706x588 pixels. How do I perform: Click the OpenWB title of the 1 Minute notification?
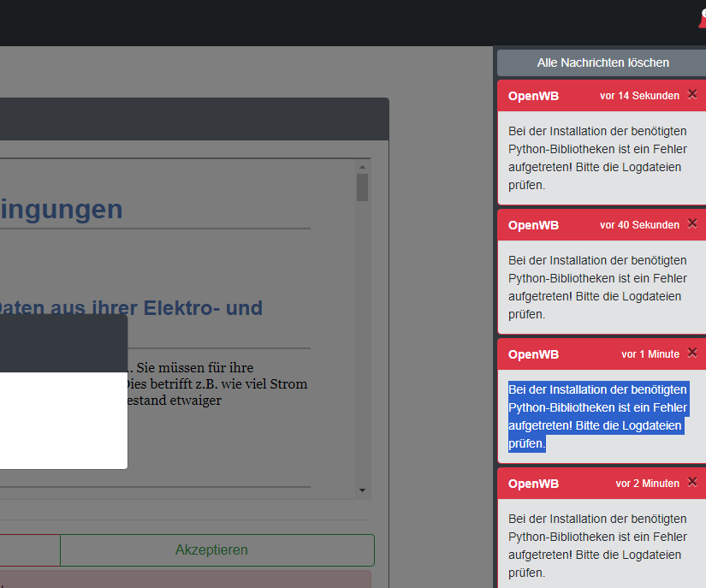[x=533, y=354]
